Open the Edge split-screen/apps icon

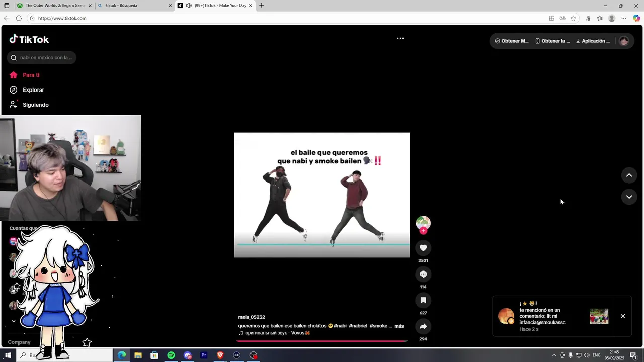click(552, 18)
